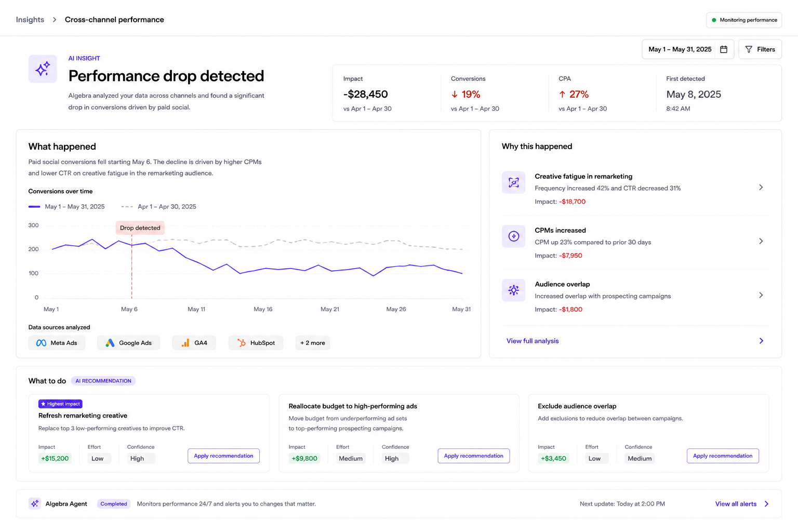Click the Meta Ads logo icon
Image resolution: width=798 pixels, height=532 pixels.
[x=41, y=343]
